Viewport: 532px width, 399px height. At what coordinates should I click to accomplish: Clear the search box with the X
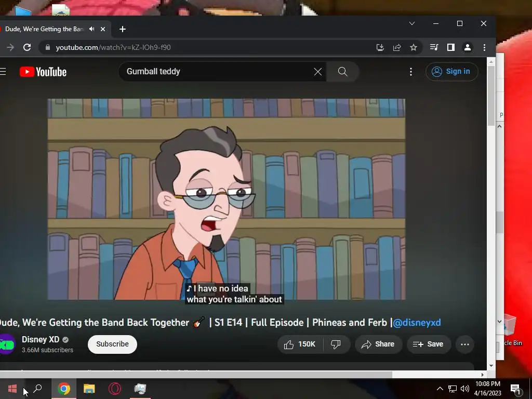[x=317, y=72]
